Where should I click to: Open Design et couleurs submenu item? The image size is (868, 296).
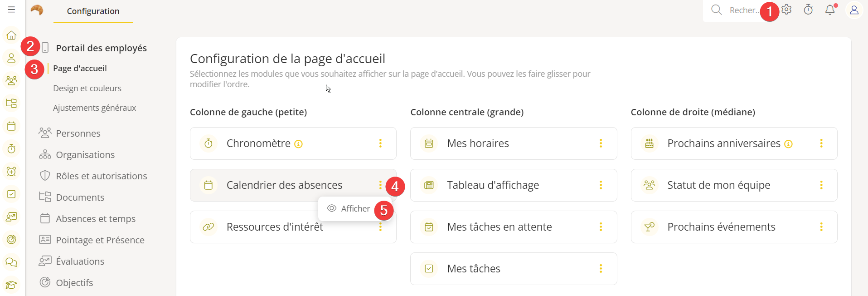point(87,88)
